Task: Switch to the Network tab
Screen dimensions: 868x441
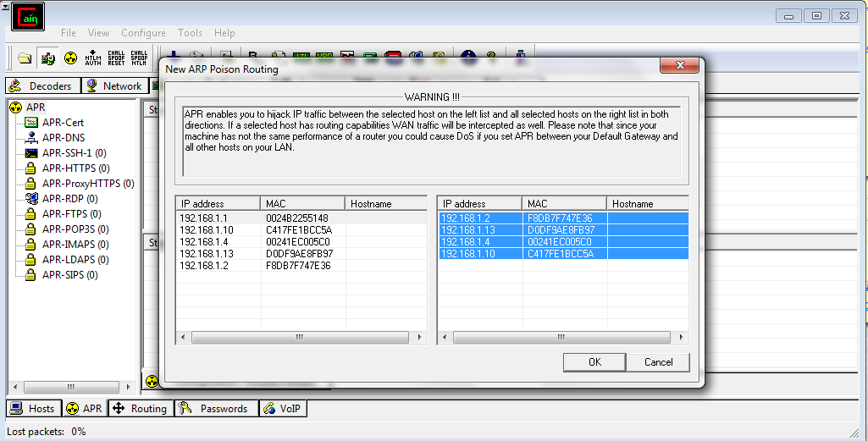Action: click(x=115, y=85)
